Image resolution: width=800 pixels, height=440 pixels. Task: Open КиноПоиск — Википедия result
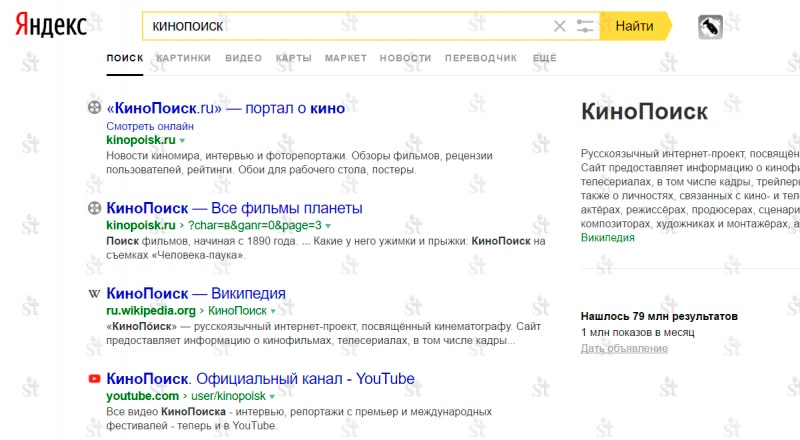(x=196, y=294)
